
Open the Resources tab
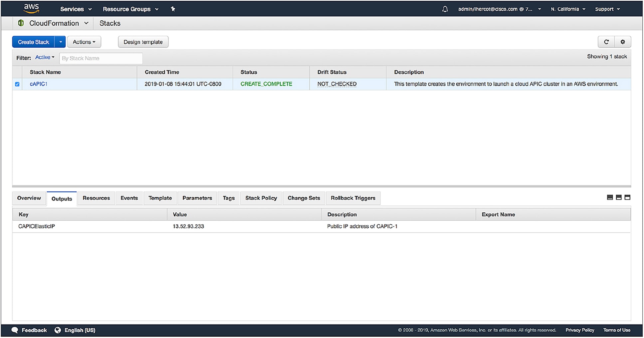96,198
